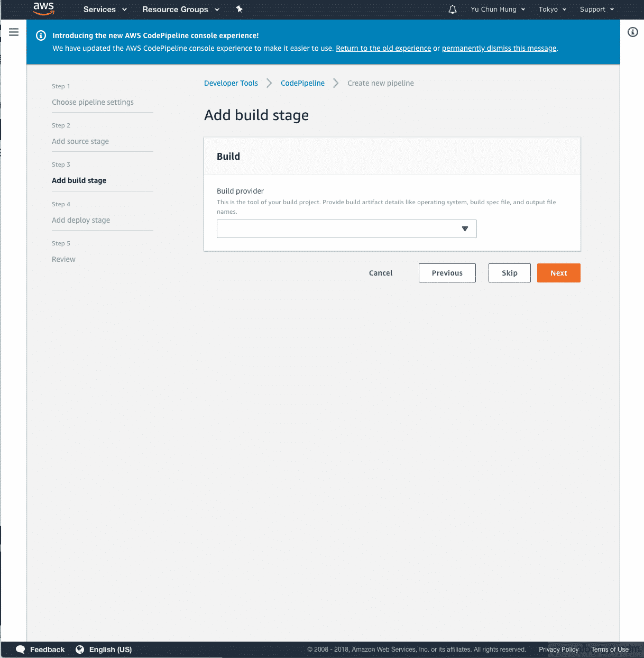Click the Previous button
644x658 pixels.
pos(447,273)
